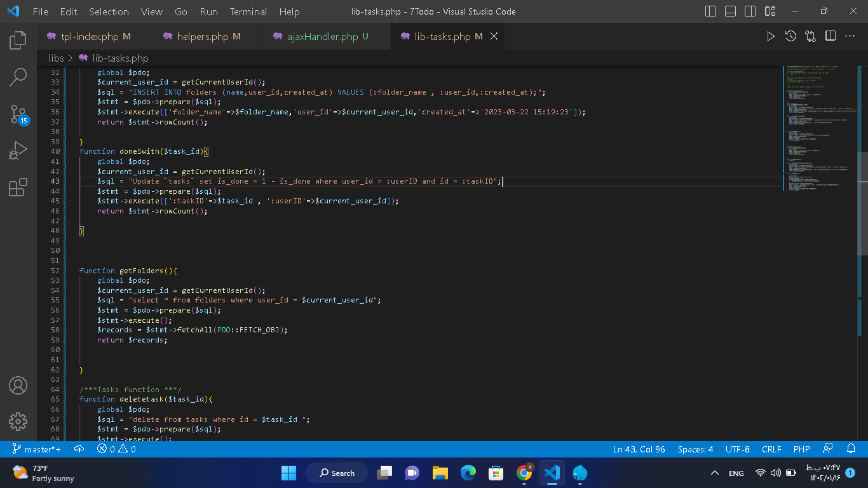Open the Extensions view
Screen dimensions: 868x488
[18, 187]
